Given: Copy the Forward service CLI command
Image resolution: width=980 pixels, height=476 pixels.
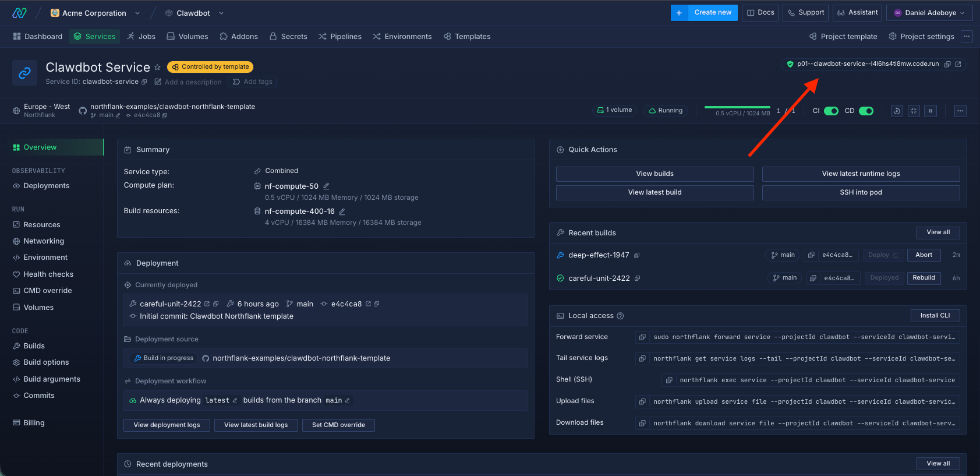Looking at the screenshot, I should (x=642, y=337).
